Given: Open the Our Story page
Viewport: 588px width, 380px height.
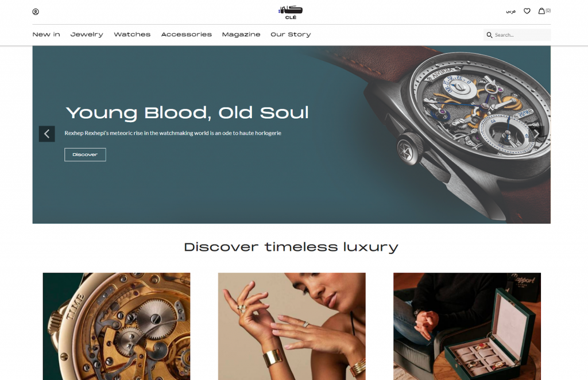Looking at the screenshot, I should point(291,34).
